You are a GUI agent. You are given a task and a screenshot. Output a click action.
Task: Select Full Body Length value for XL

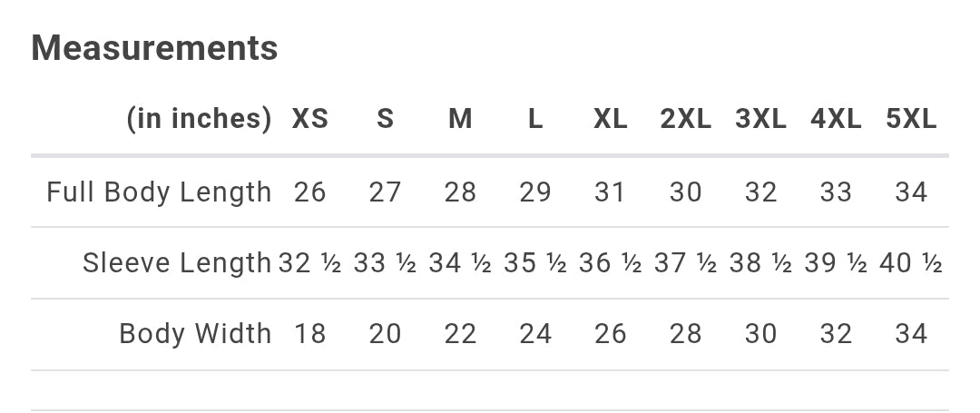click(x=610, y=192)
